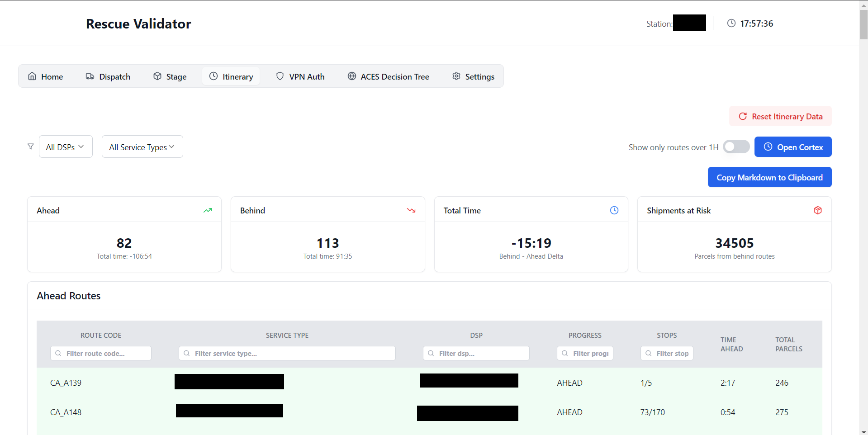This screenshot has height=435, width=868.
Task: Click the search icon in the DSP filter
Action: [431, 353]
